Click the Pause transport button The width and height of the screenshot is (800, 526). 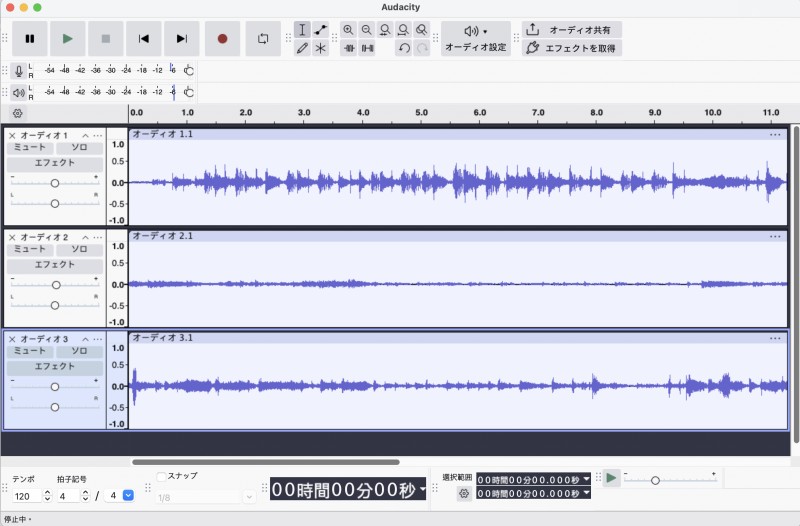tap(30, 39)
